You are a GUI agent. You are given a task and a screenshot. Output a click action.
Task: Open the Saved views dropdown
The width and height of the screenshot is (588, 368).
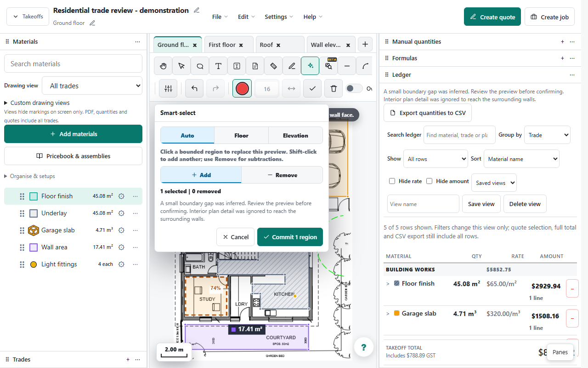[x=494, y=183]
